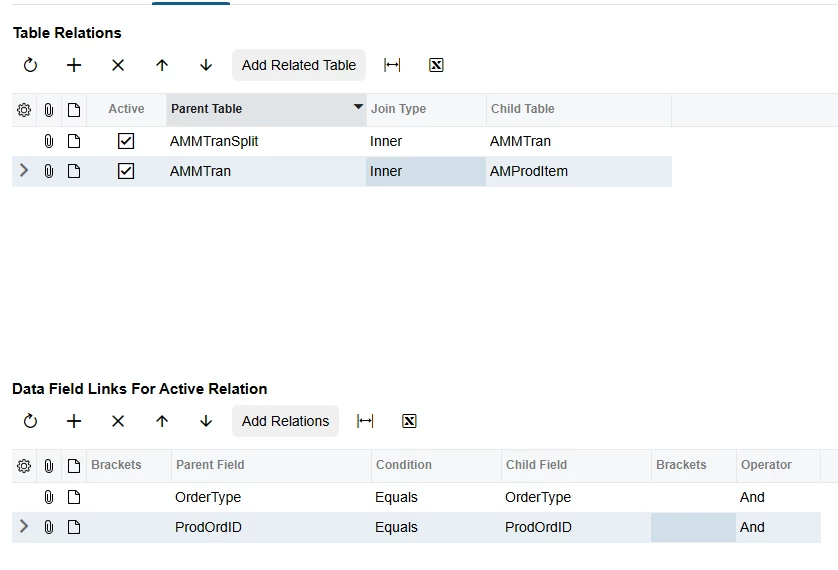Click the Parent Field column header
The height and width of the screenshot is (570, 838).
point(271,465)
